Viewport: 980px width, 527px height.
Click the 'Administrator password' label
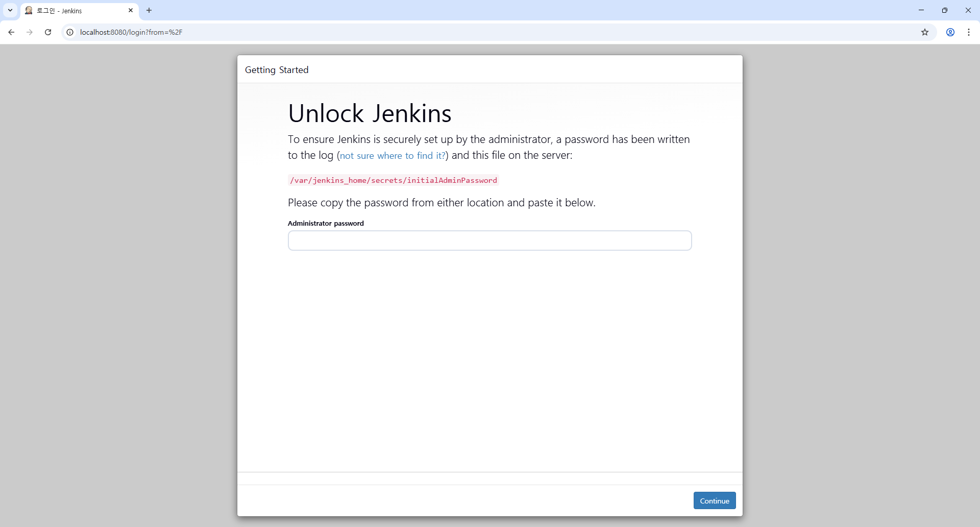pos(326,223)
